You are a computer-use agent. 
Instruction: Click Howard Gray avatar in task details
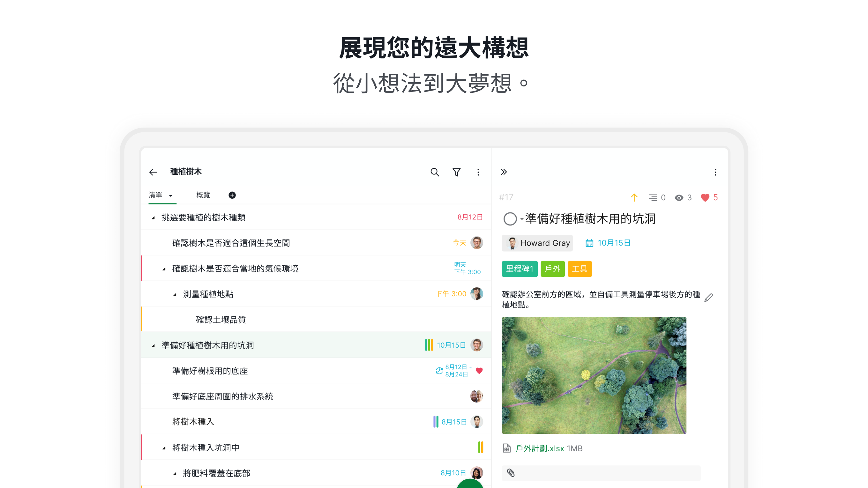point(512,243)
